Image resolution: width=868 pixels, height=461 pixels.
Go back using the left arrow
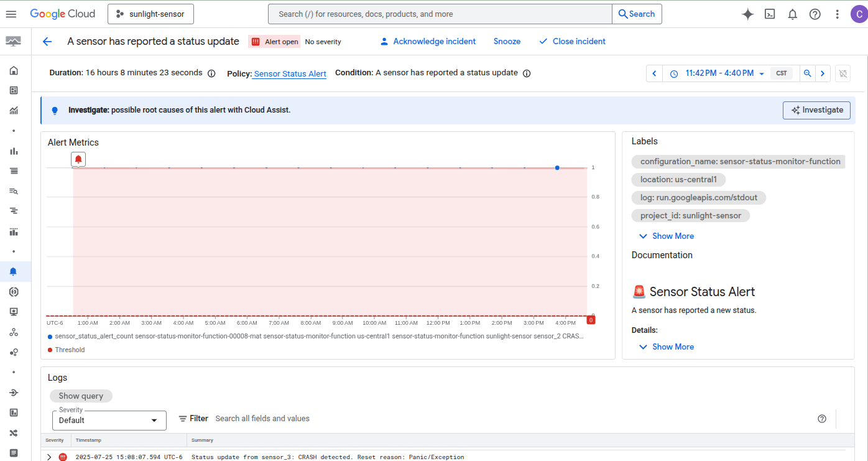[47, 42]
